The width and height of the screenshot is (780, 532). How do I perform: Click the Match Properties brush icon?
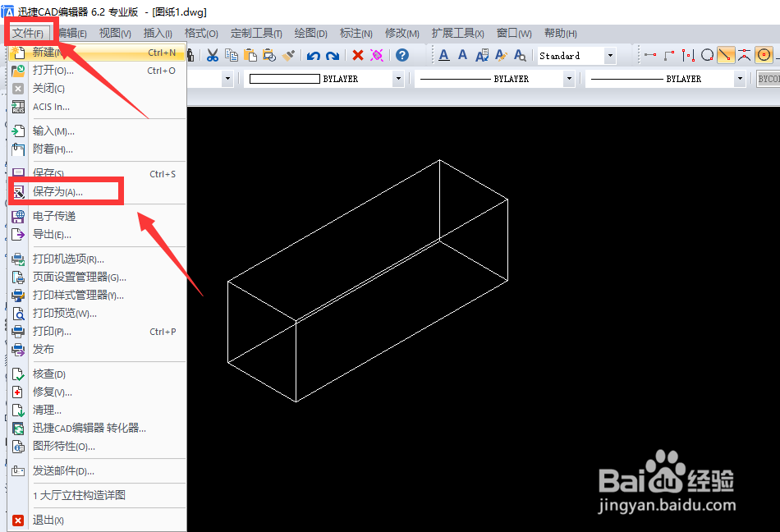[x=288, y=55]
